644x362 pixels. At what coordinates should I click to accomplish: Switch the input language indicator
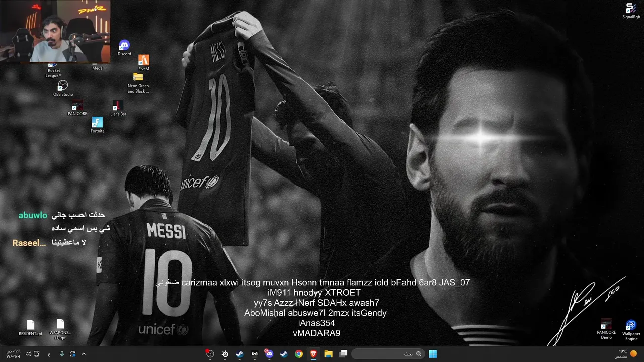click(x=49, y=354)
